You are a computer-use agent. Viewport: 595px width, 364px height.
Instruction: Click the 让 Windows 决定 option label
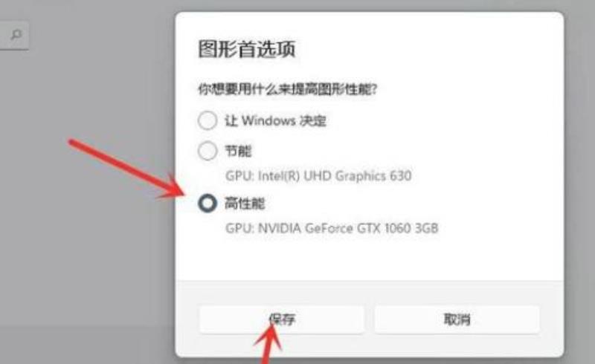275,120
